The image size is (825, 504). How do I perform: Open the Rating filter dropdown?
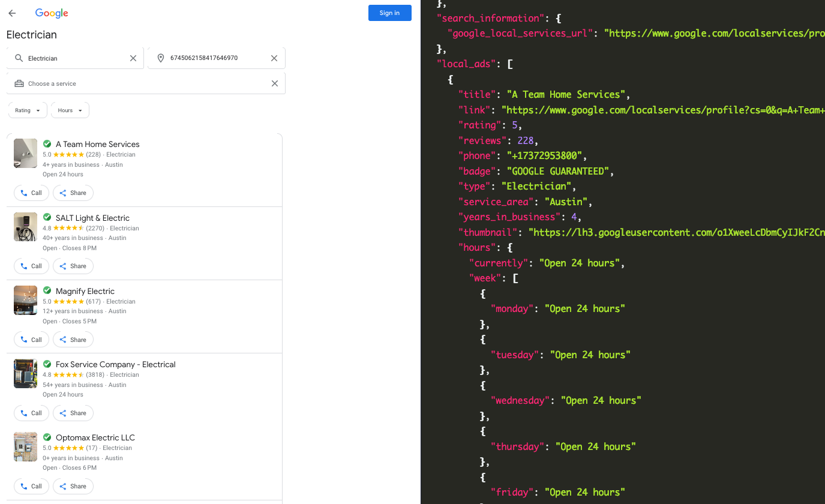point(28,110)
